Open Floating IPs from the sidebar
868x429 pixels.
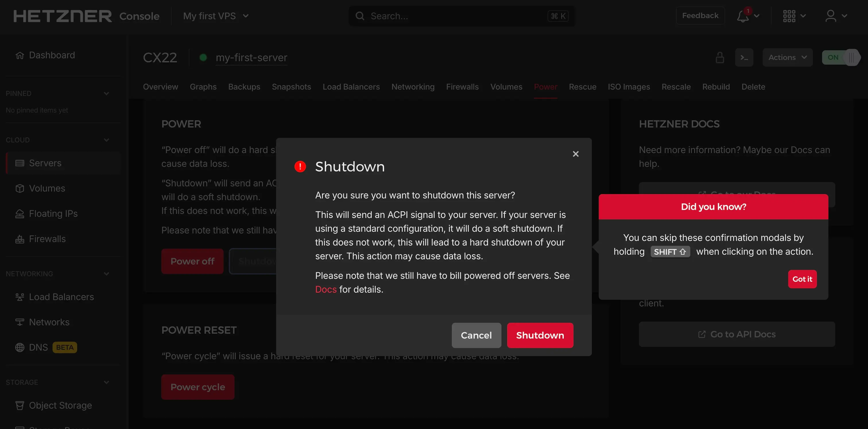coord(53,213)
